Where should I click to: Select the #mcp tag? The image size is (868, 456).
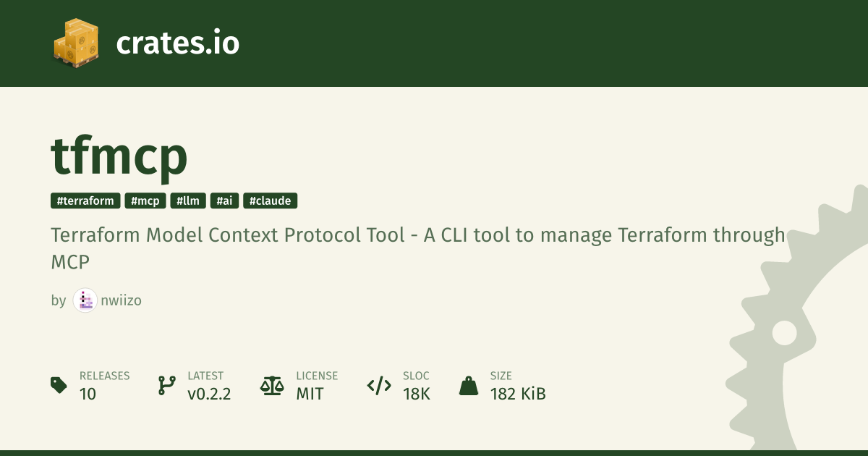click(x=145, y=201)
